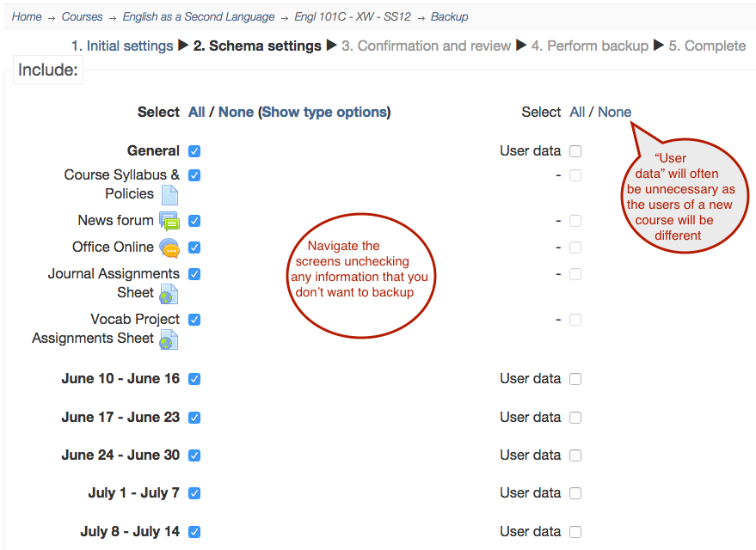Select All activities in the Include column
Screen dimensions: 756x550
click(197, 113)
